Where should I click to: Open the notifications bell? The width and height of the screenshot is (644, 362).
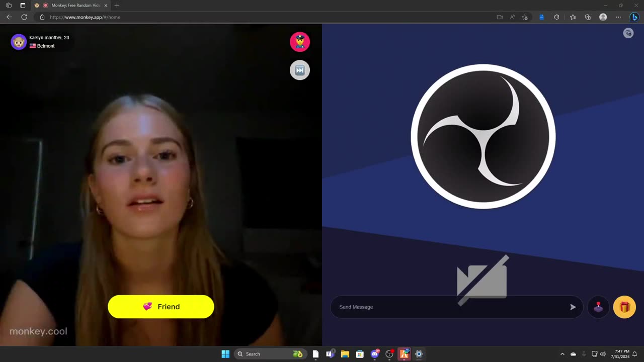click(x=635, y=354)
